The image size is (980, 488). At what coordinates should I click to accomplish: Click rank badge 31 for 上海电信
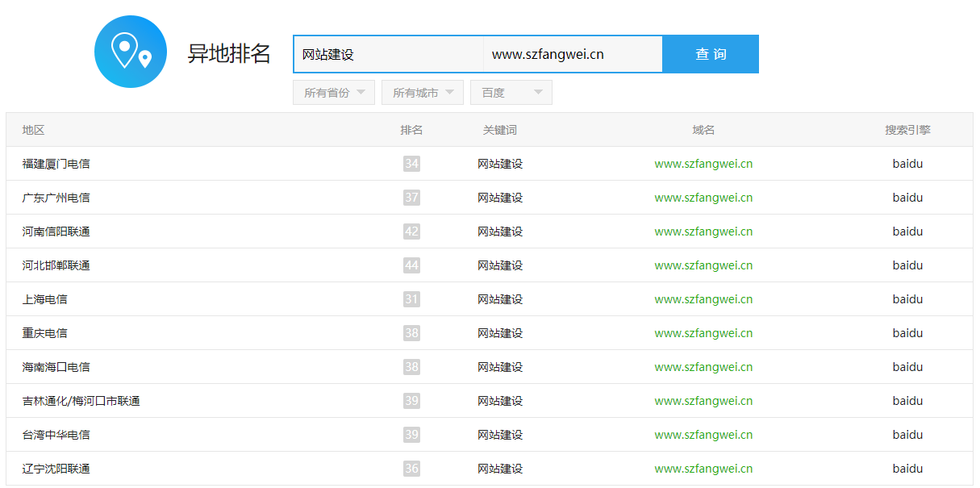[x=411, y=299]
